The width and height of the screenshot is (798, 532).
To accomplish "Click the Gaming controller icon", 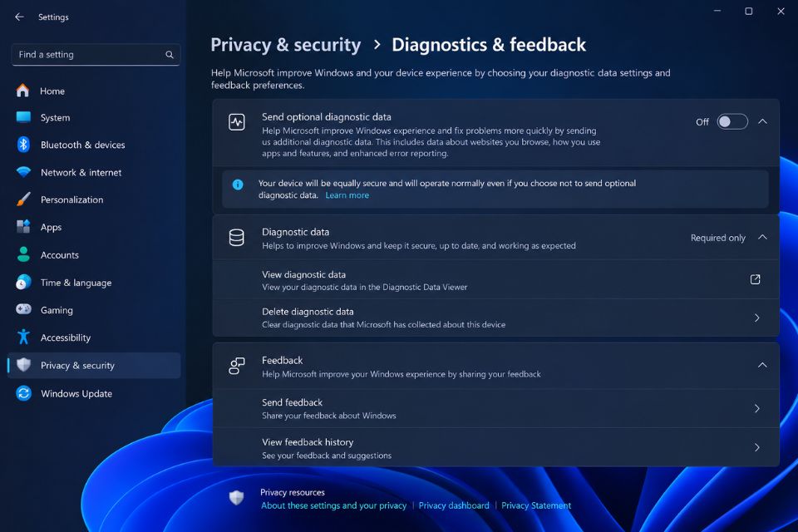I will pos(23,309).
